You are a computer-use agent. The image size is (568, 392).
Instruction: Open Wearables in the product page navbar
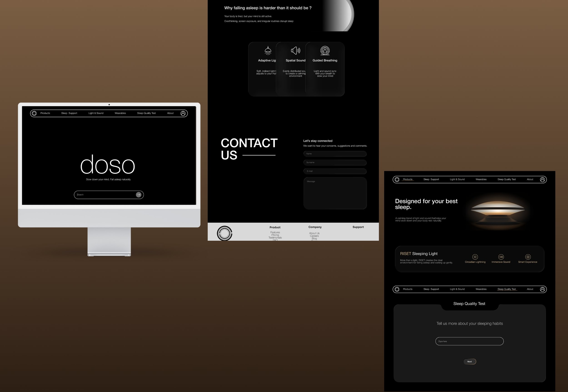click(x=481, y=180)
